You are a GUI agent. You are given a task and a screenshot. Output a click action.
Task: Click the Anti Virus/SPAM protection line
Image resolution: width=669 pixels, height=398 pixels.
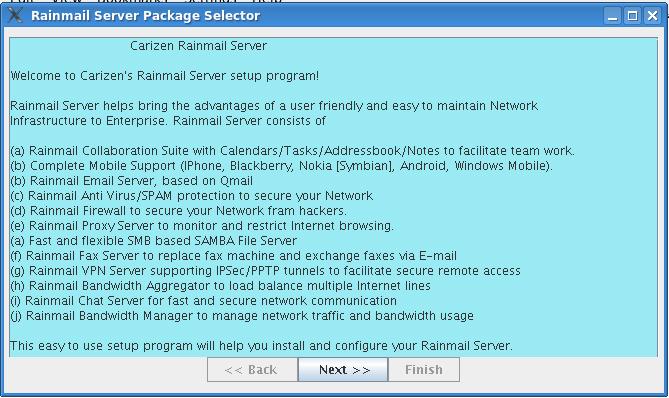tap(192, 196)
